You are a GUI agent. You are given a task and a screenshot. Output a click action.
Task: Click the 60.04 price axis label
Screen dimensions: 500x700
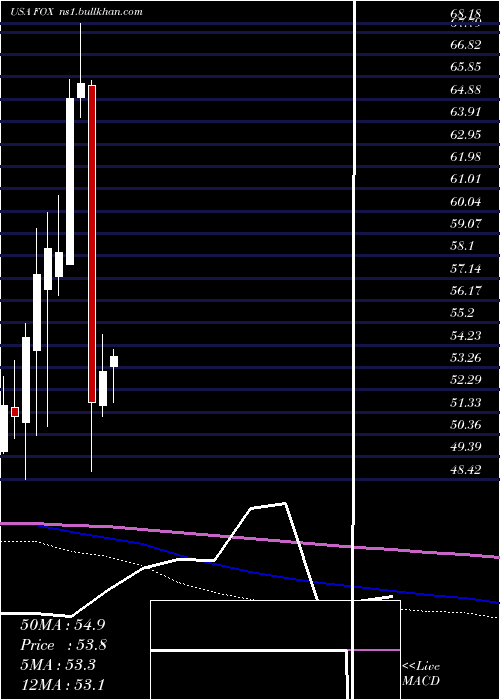click(466, 202)
